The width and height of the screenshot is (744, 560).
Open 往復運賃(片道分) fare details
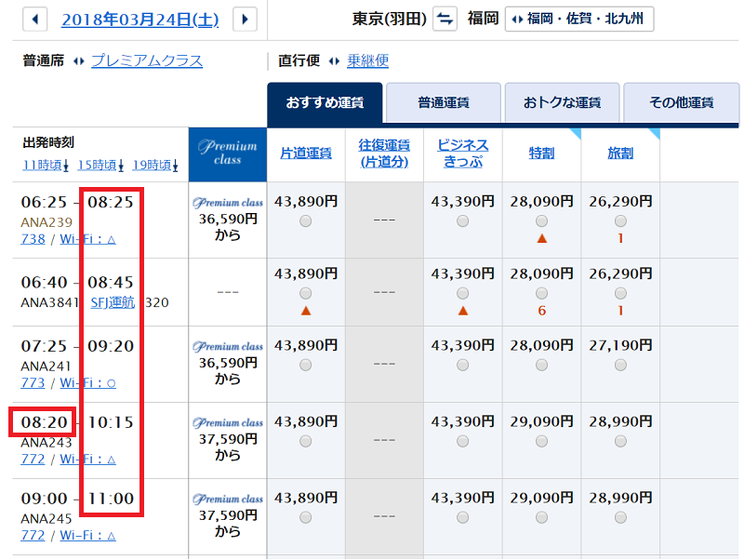384,153
